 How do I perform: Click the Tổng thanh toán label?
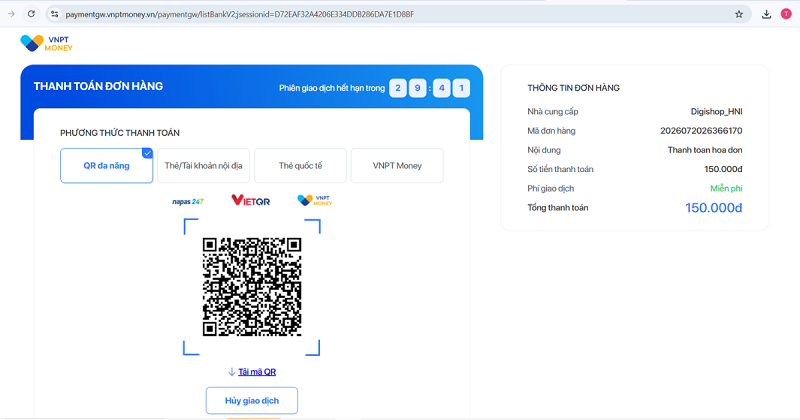(558, 208)
